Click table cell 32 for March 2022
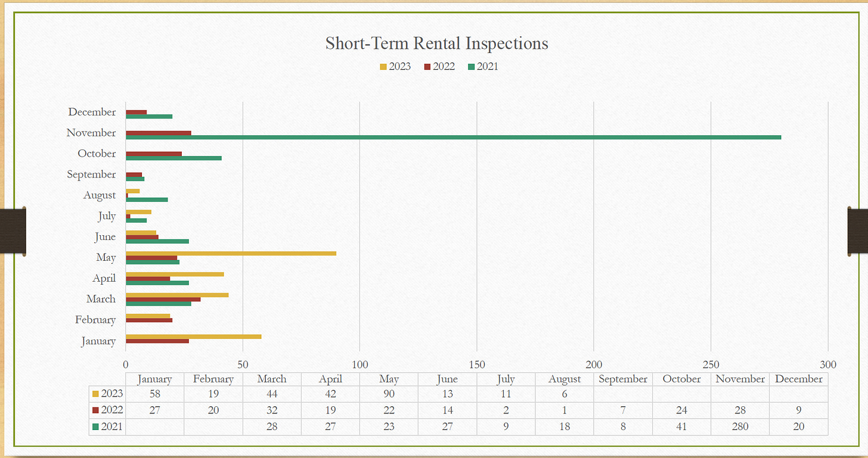The image size is (868, 458). coord(272,410)
